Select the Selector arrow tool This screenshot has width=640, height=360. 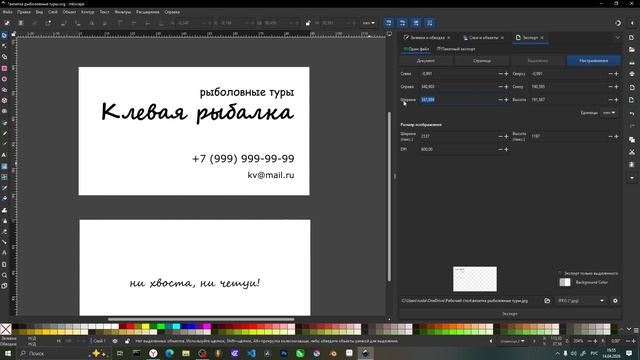tap(4, 36)
